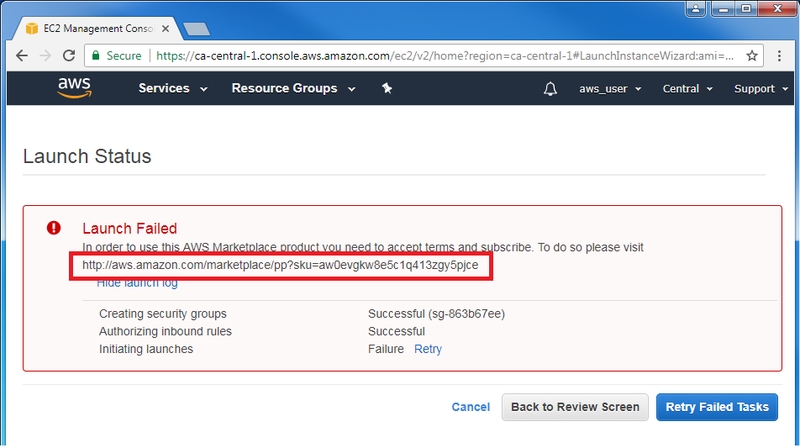Open the notifications bell

click(x=550, y=89)
